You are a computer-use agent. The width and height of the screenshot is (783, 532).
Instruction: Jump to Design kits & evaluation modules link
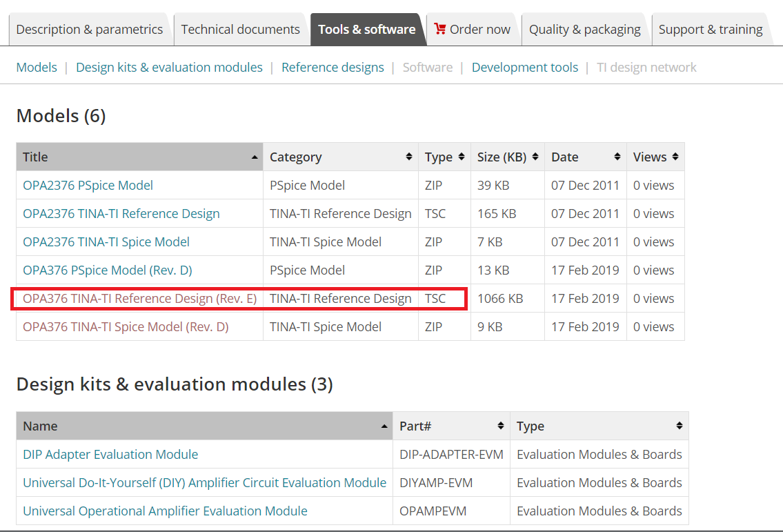[169, 68]
